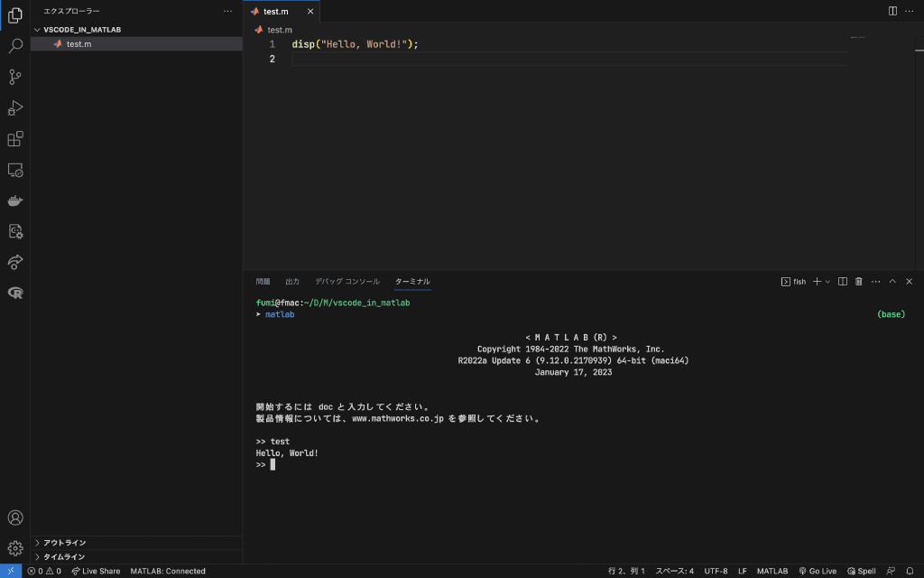This screenshot has height=578, width=924.
Task: Switch to the 出力 tab
Action: point(292,281)
